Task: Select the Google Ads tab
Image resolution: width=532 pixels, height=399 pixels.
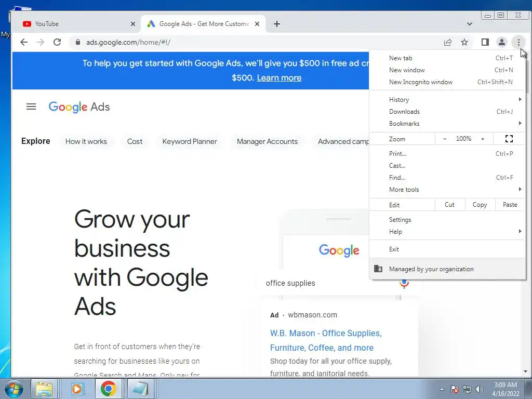Action: point(203,24)
